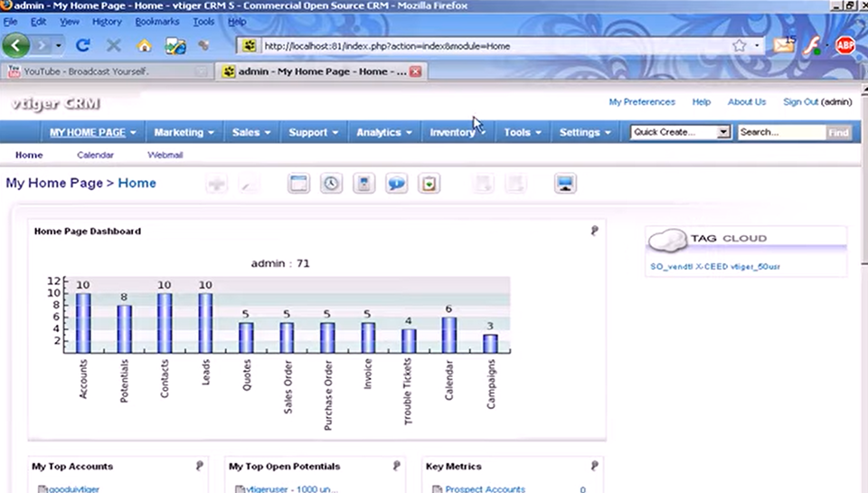Image resolution: width=868 pixels, height=493 pixels.
Task: Click the Flash plugin toolbar icon
Action: pos(812,45)
